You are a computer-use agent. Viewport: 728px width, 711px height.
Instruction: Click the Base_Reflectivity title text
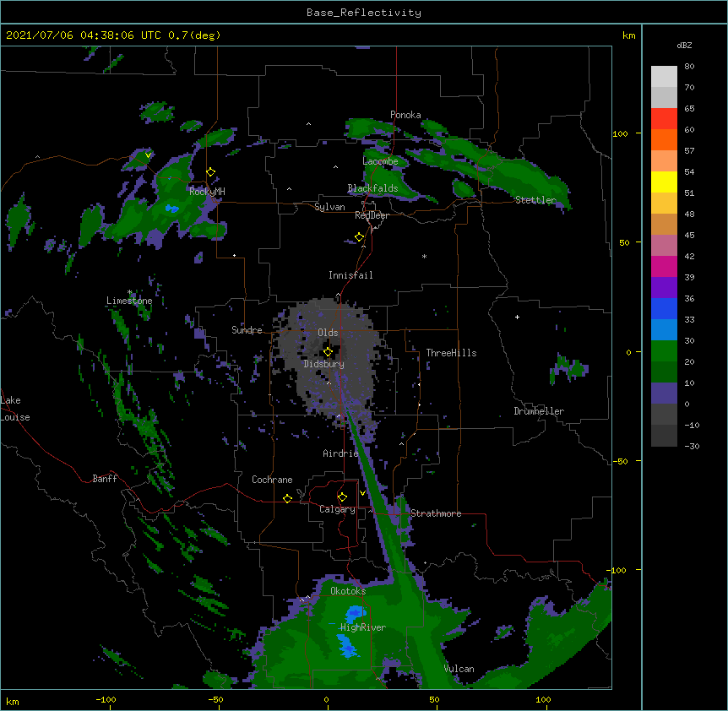click(364, 13)
